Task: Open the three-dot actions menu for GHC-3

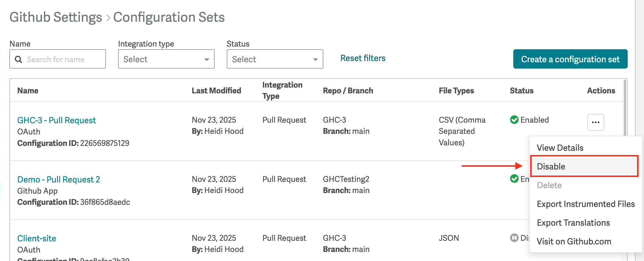Action: click(x=595, y=122)
